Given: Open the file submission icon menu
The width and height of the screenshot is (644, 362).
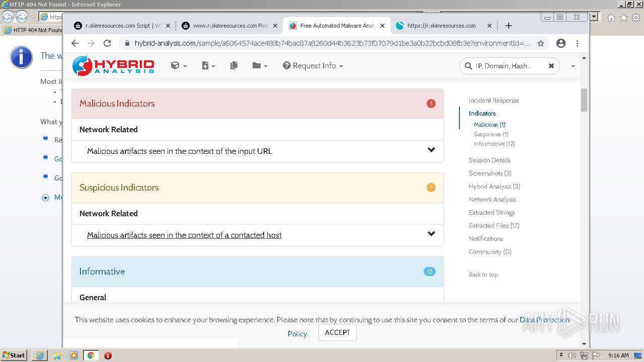Looking at the screenshot, I should tap(208, 66).
